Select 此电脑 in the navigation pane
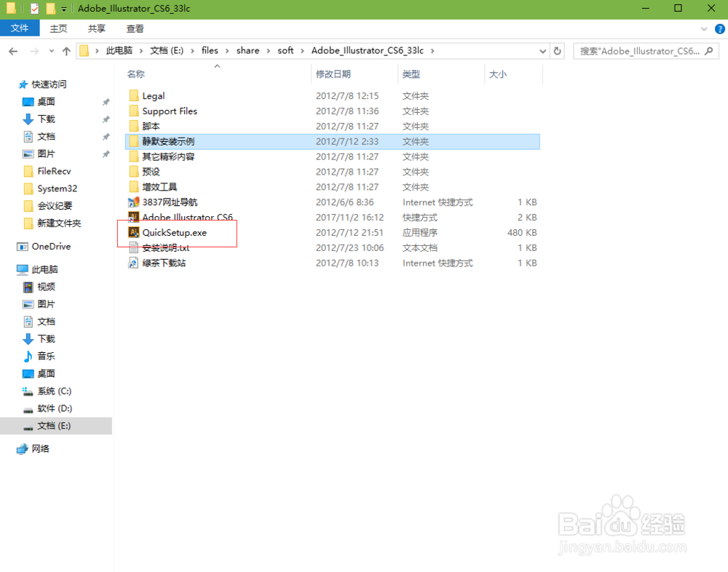728x572 pixels. (44, 270)
